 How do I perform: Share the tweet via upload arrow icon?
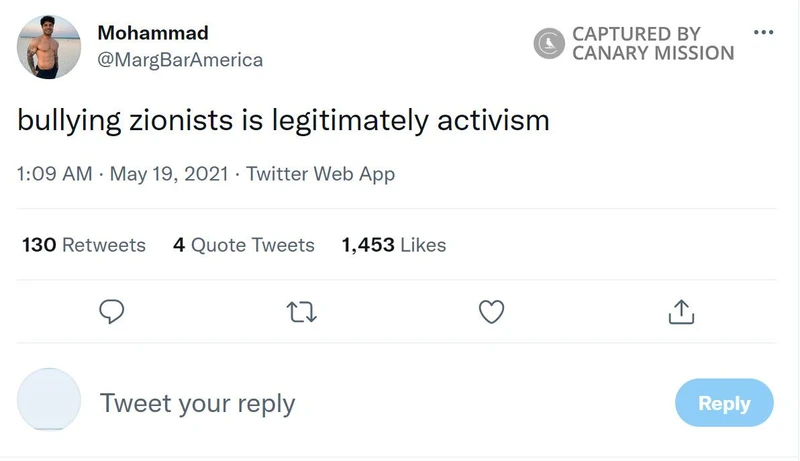[x=680, y=313]
